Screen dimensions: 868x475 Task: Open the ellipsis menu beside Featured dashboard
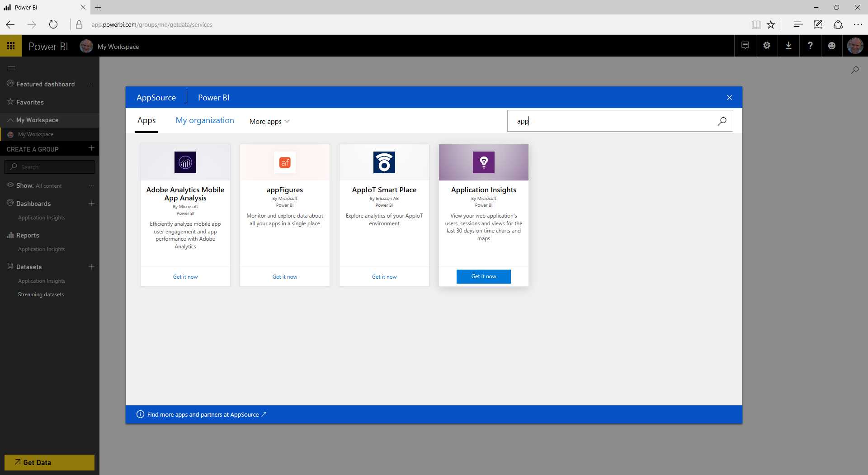coord(92,84)
